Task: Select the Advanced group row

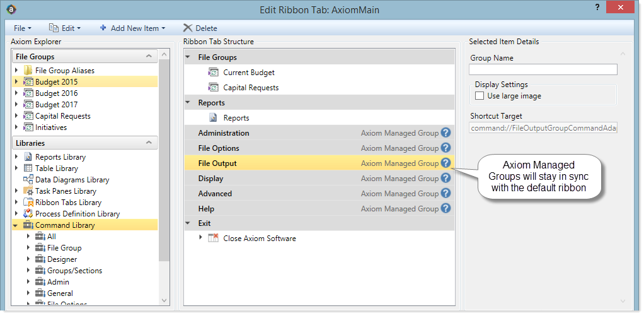Action: (x=319, y=193)
